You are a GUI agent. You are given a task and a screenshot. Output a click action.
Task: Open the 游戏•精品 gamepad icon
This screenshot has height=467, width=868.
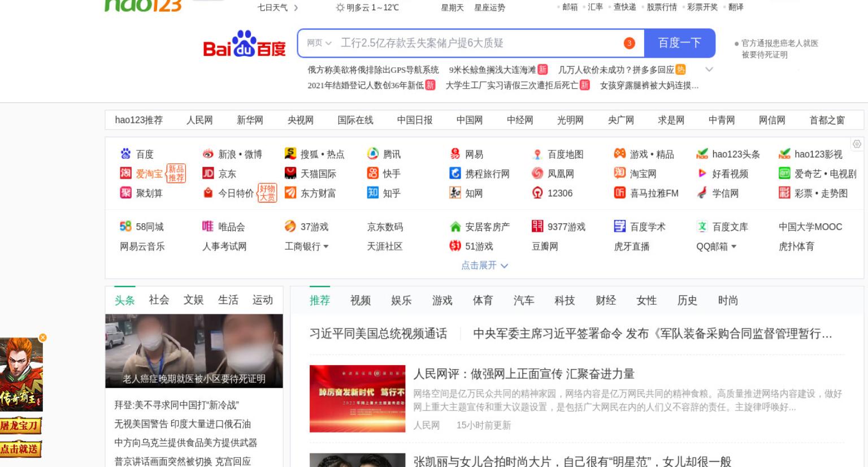coord(620,154)
